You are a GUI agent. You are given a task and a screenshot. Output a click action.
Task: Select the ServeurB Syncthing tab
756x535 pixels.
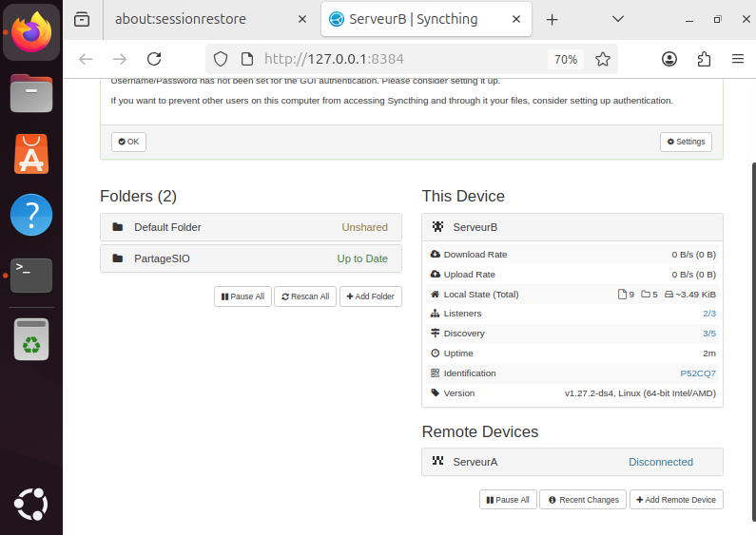coord(414,19)
